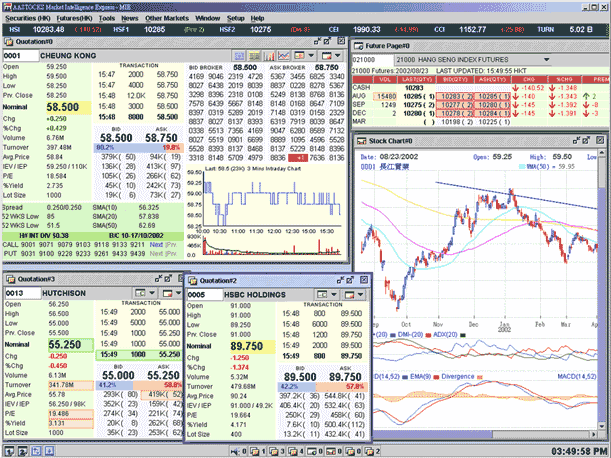Expand the layout dropdown arrow in Quotation#2 (HSBC)
Viewport: 611px width, 458px height.
(334, 294)
